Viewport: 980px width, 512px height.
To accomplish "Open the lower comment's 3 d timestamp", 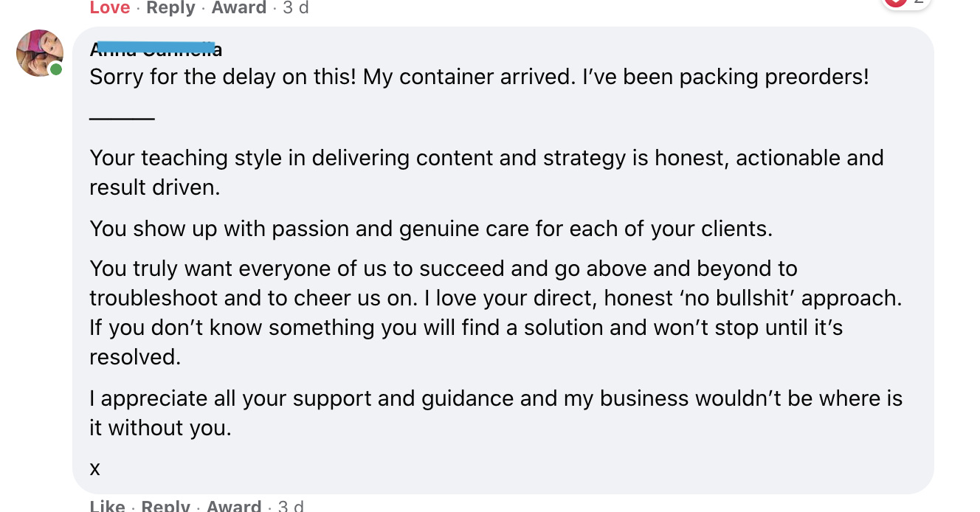I will (291, 505).
